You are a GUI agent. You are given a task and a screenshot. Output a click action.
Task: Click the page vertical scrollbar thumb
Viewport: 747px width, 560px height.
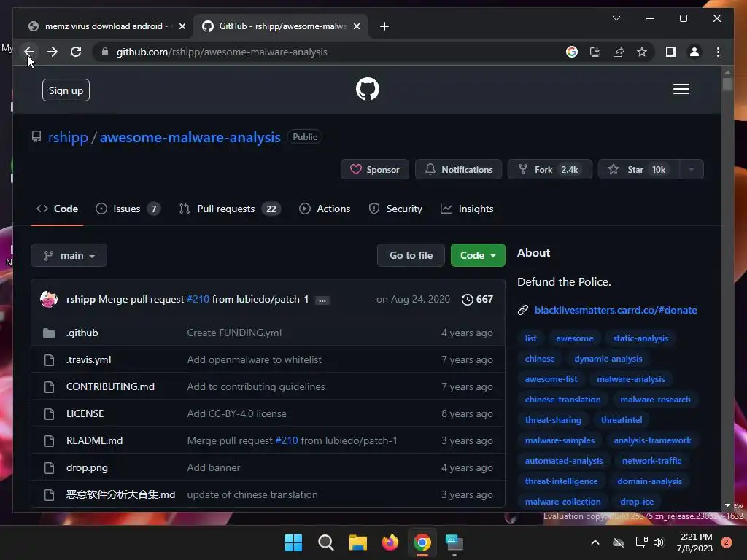727,85
